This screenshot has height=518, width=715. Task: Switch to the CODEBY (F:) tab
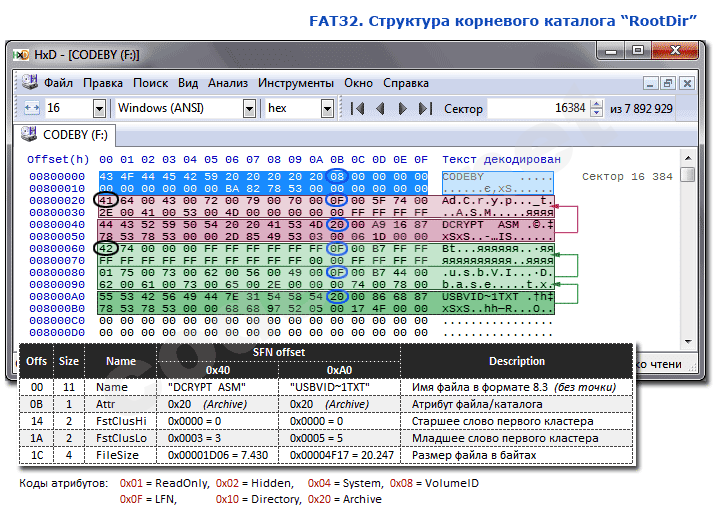(x=66, y=134)
